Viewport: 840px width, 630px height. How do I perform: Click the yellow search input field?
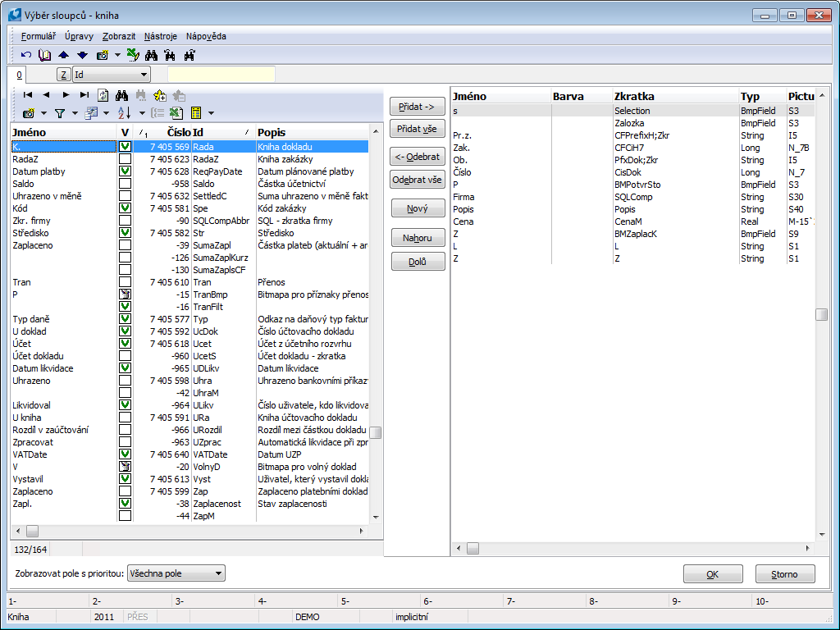click(x=220, y=75)
